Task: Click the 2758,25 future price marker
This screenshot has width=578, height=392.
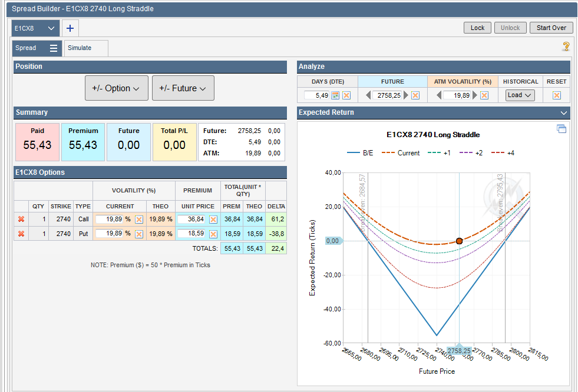Action: (x=459, y=351)
